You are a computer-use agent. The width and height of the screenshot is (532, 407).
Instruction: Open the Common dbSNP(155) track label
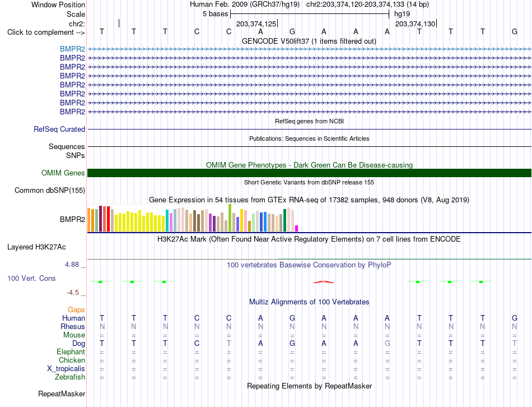point(49,190)
